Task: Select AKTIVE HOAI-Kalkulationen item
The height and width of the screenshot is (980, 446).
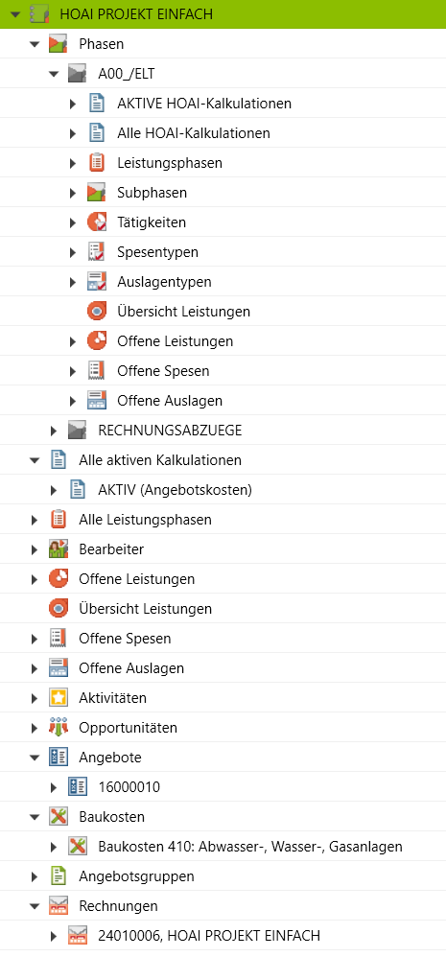Action: click(204, 104)
